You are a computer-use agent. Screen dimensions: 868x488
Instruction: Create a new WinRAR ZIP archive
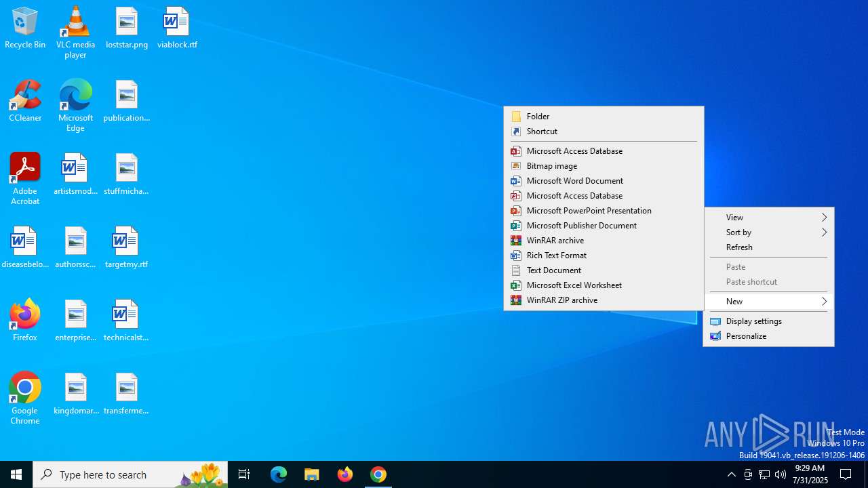(x=604, y=300)
